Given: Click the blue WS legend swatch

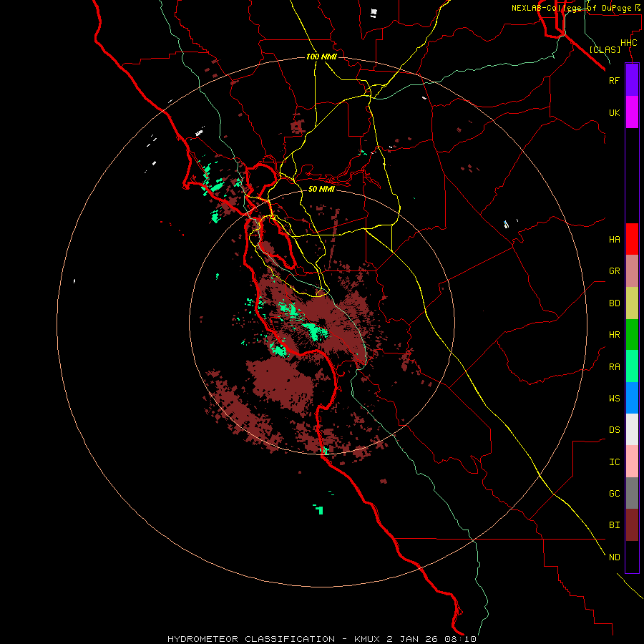Looking at the screenshot, I should coord(632,398).
